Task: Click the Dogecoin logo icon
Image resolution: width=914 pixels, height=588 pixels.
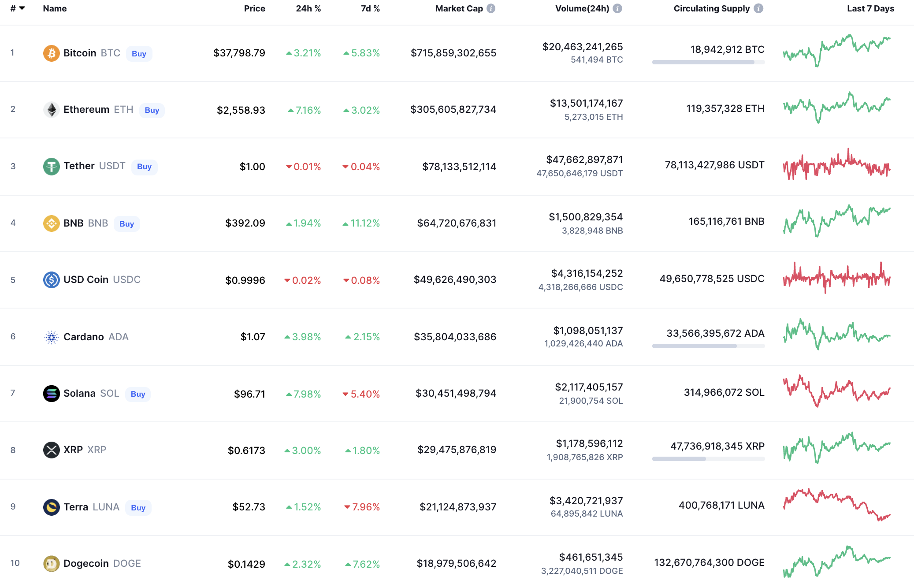Action: point(51,564)
